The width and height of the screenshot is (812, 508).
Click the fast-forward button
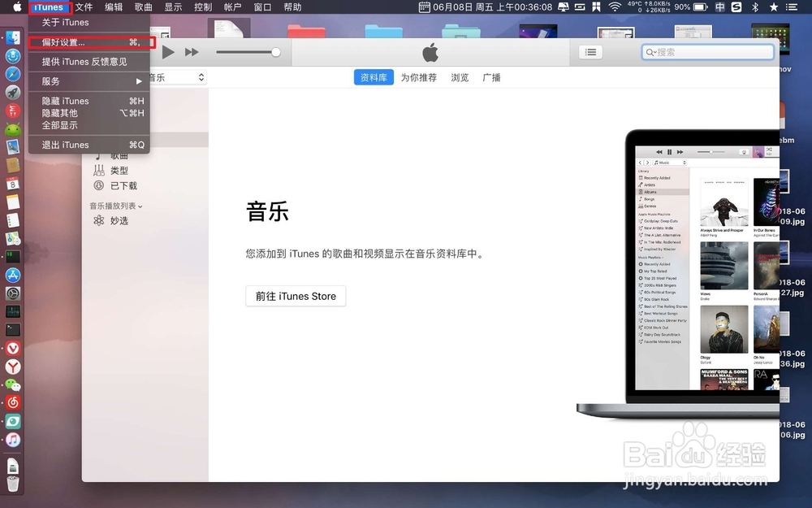tap(192, 52)
